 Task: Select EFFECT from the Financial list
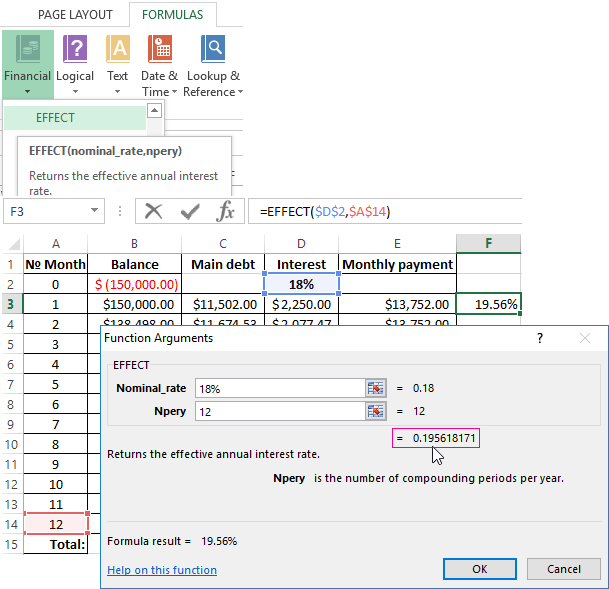click(x=56, y=118)
